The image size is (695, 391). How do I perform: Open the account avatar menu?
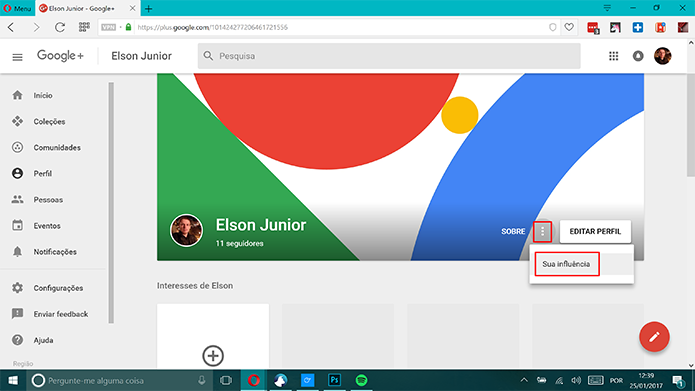663,56
